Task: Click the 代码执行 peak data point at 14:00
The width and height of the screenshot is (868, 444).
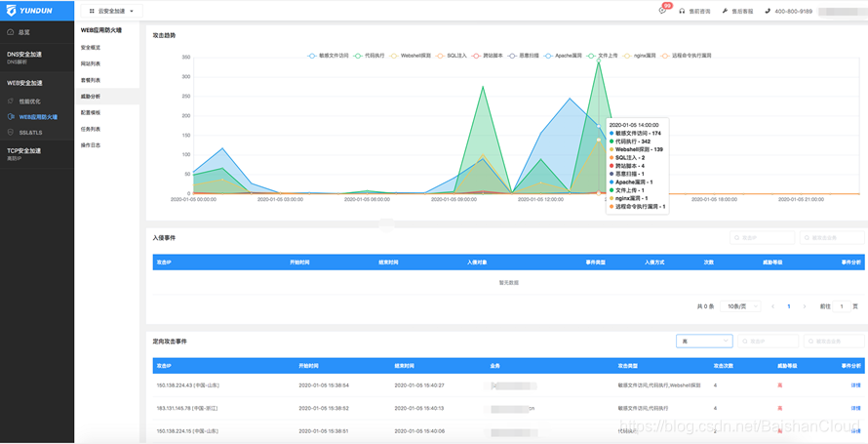Action: coord(599,61)
